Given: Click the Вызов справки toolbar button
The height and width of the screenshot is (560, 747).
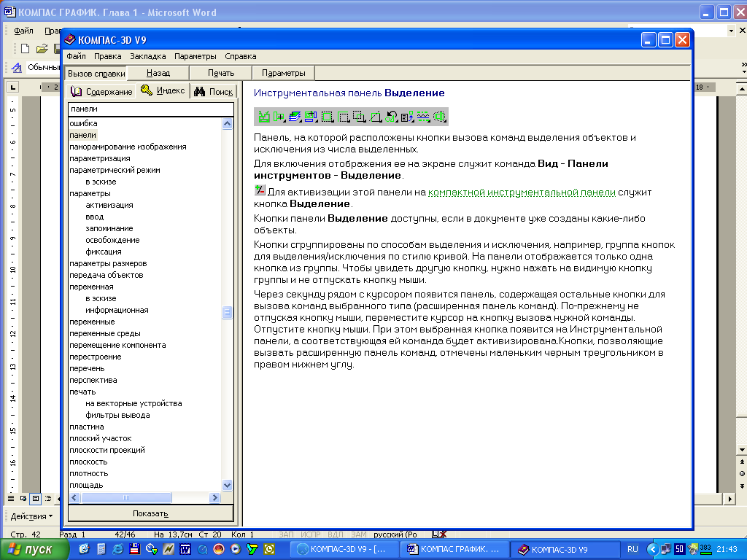Looking at the screenshot, I should (x=96, y=74).
